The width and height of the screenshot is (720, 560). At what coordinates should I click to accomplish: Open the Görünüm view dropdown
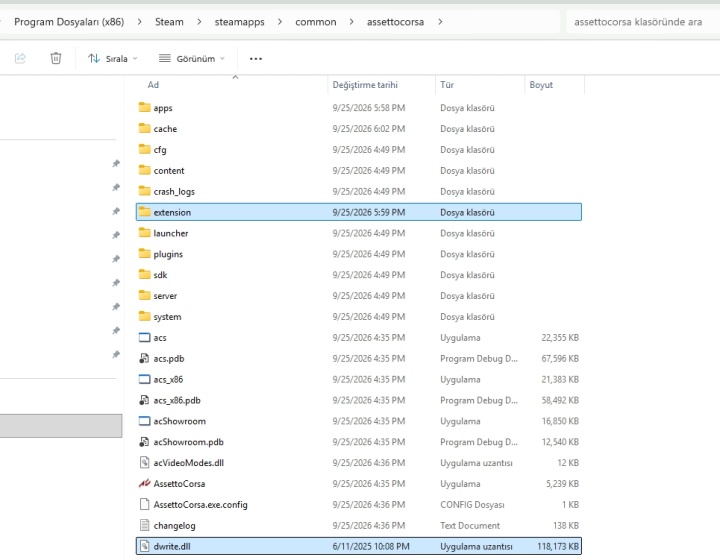pyautogui.click(x=191, y=58)
